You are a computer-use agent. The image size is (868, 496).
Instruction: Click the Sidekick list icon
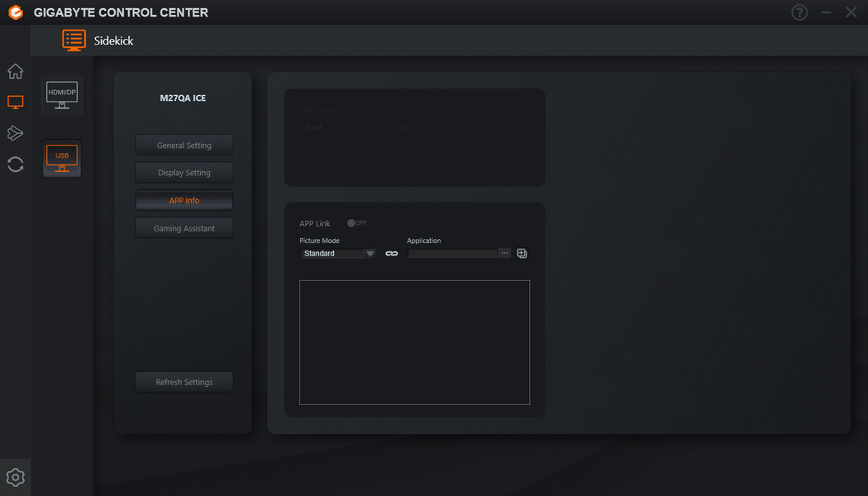point(74,41)
